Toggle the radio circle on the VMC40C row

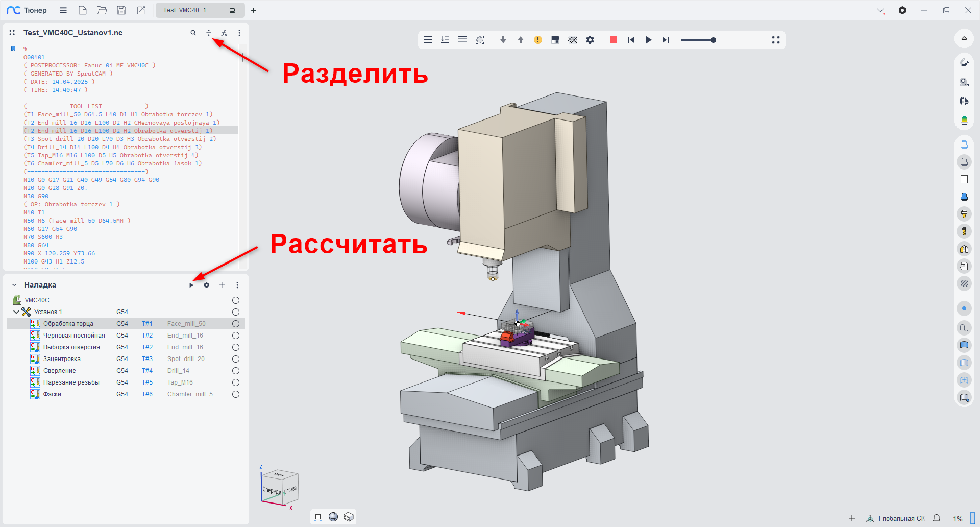point(236,300)
